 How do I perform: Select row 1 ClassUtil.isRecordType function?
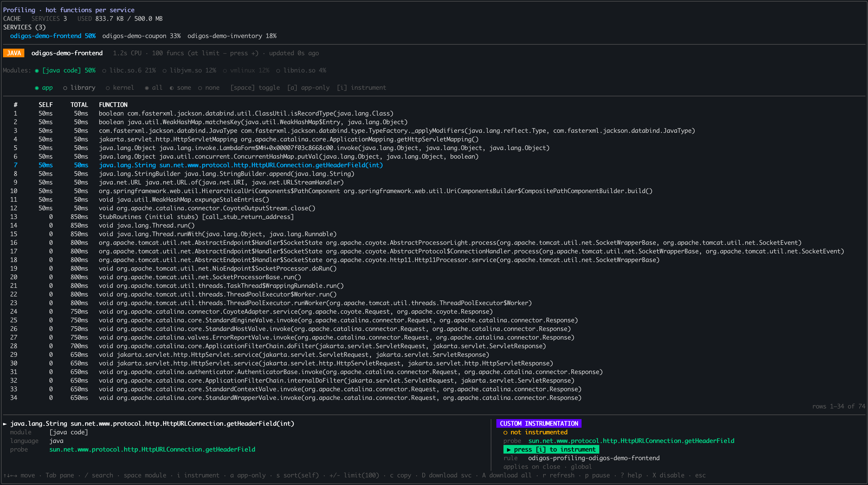[434, 114]
